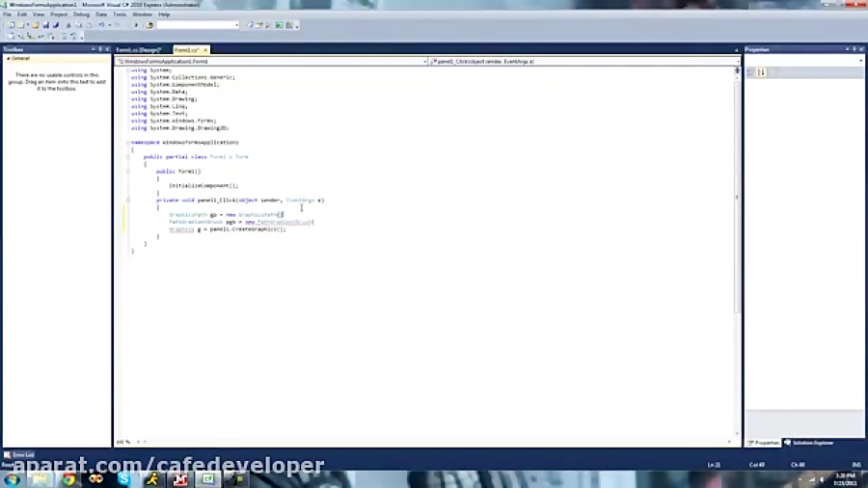Open the Edit menu
Image resolution: width=868 pixels, height=488 pixels.
click(x=22, y=14)
